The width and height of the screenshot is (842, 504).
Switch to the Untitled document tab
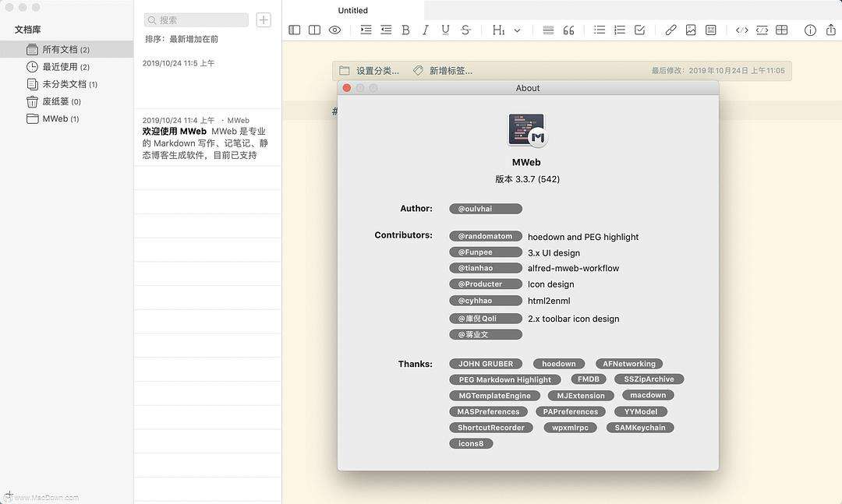(x=352, y=10)
